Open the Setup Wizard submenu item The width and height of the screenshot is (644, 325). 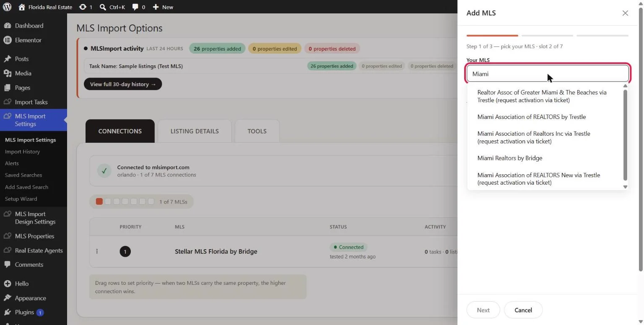tap(21, 199)
